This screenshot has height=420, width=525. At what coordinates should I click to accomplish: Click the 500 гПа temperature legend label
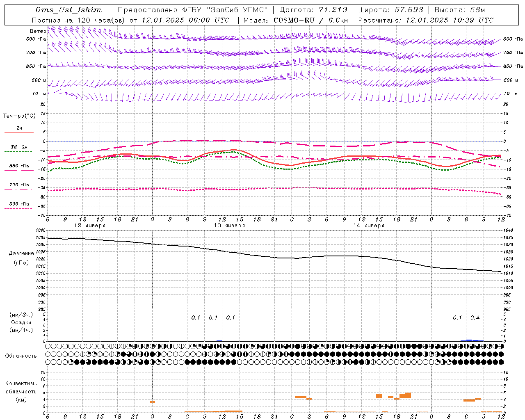tap(19, 204)
